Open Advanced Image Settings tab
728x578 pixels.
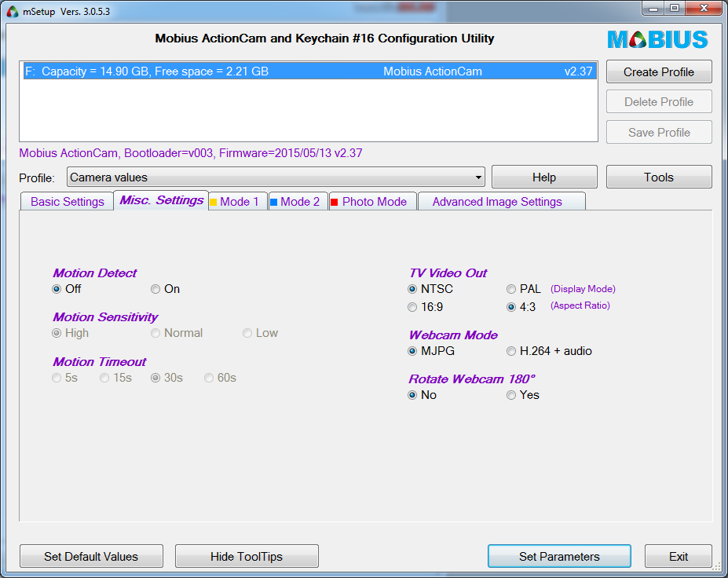(501, 202)
